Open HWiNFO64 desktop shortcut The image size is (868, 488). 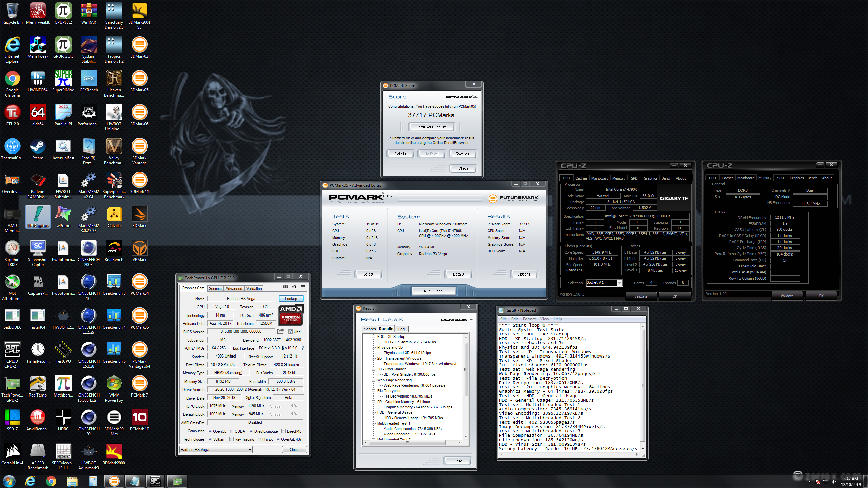(38, 82)
